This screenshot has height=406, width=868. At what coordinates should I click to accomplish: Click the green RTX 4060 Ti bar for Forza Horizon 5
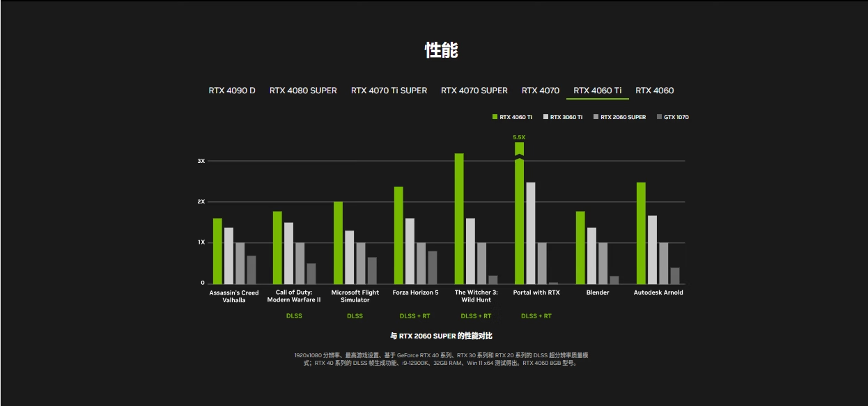pyautogui.click(x=398, y=235)
